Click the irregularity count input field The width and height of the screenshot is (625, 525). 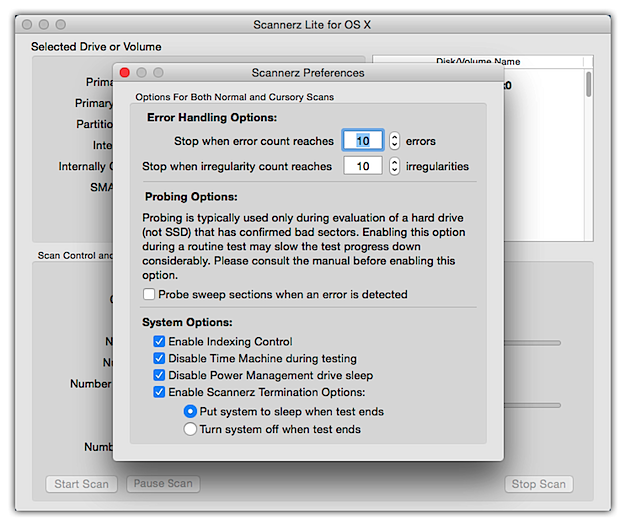click(363, 166)
